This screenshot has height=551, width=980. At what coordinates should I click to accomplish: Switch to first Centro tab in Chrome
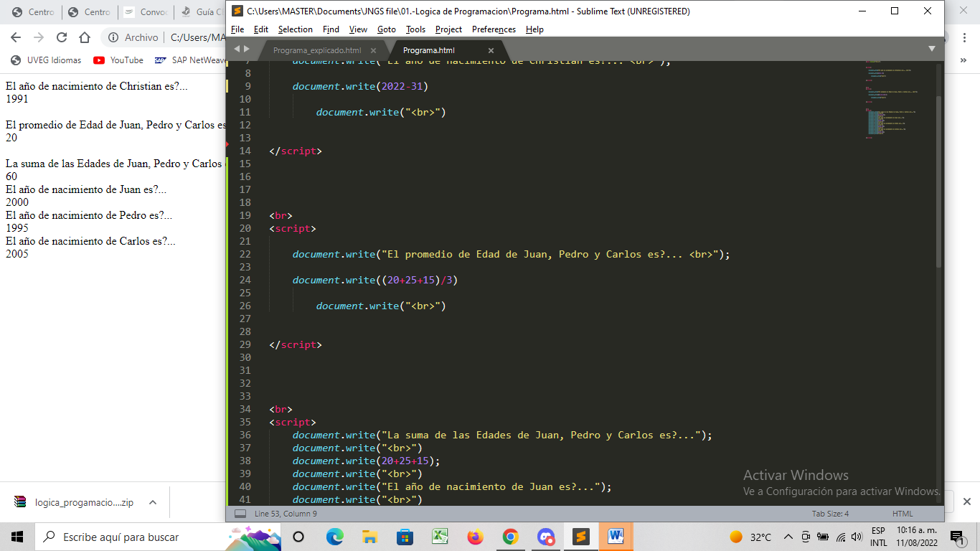[33, 12]
